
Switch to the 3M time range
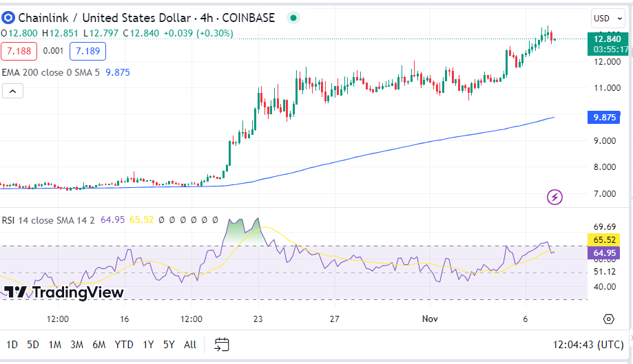(76, 344)
